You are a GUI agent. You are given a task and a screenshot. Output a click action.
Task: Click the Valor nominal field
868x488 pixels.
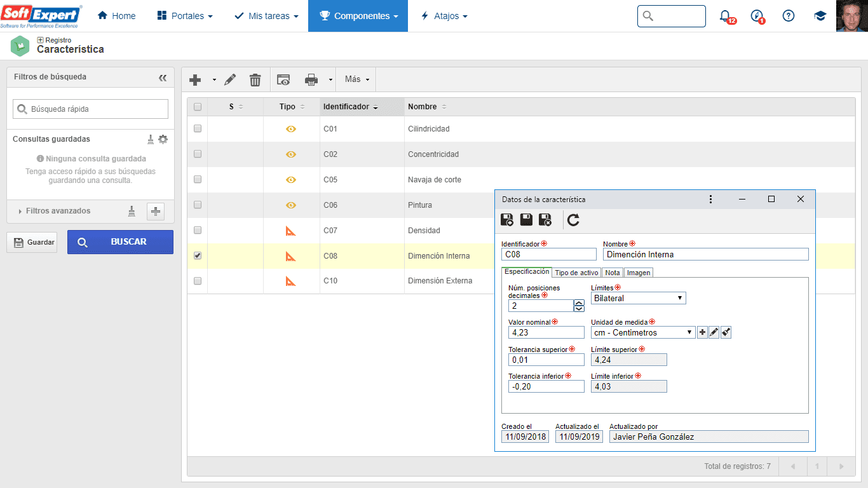tap(546, 332)
